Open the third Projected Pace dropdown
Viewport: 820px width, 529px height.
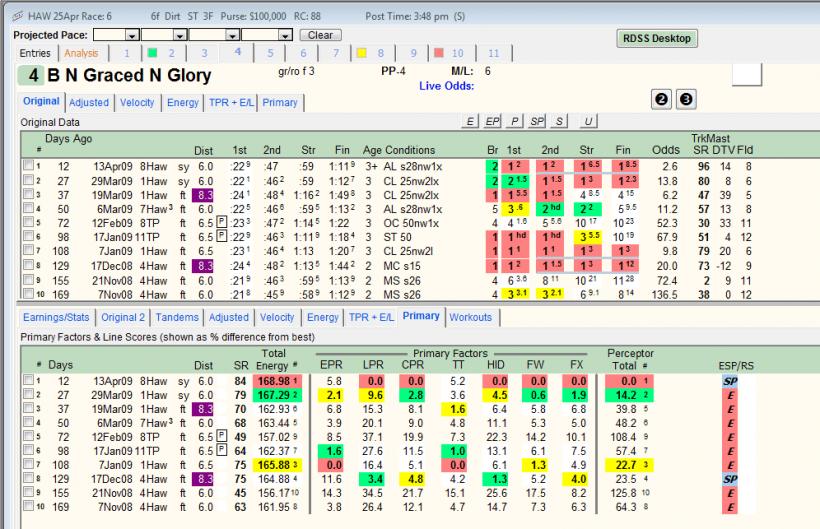(x=232, y=36)
